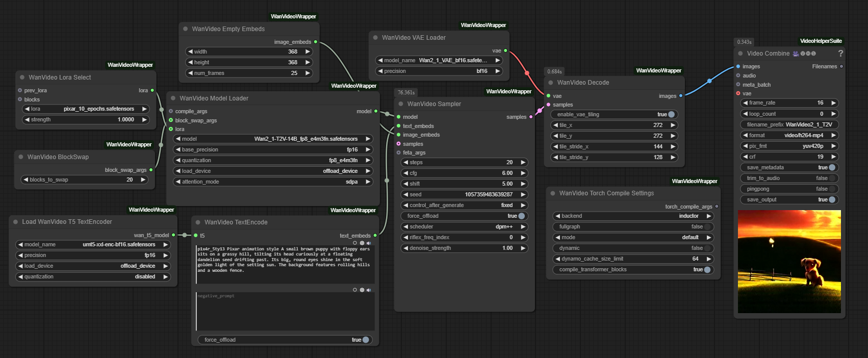This screenshot has height=358, width=868.
Task: Click the Video Combine help question mark
Action: [840, 54]
